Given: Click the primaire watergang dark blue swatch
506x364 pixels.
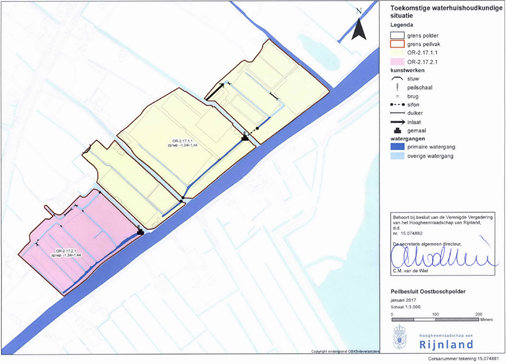Looking at the screenshot, I should [x=397, y=147].
